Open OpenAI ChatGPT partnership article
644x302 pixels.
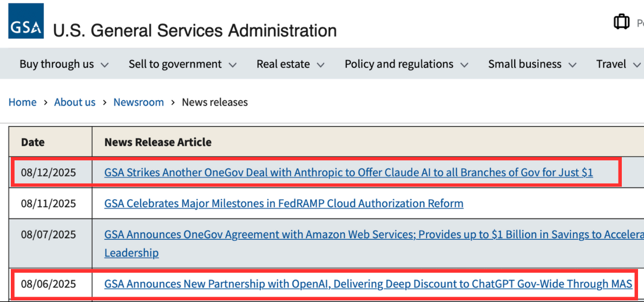[368, 284]
